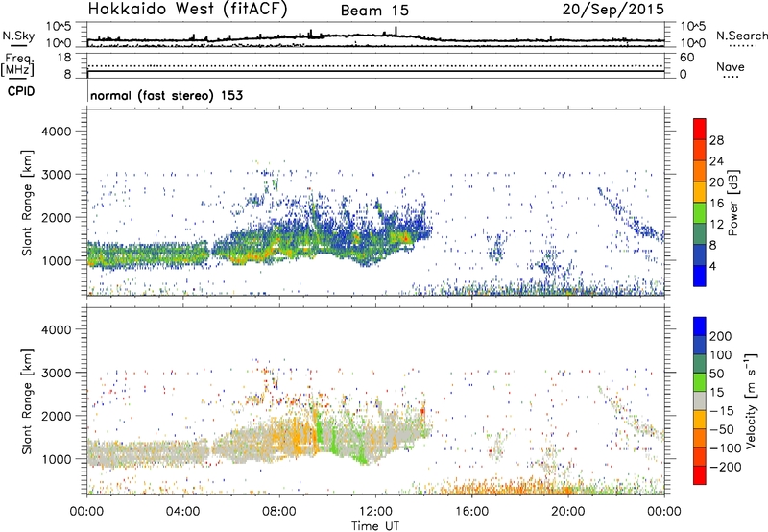Select the "Beam 15" label
The width and height of the screenshot is (768, 532).
coord(374,11)
